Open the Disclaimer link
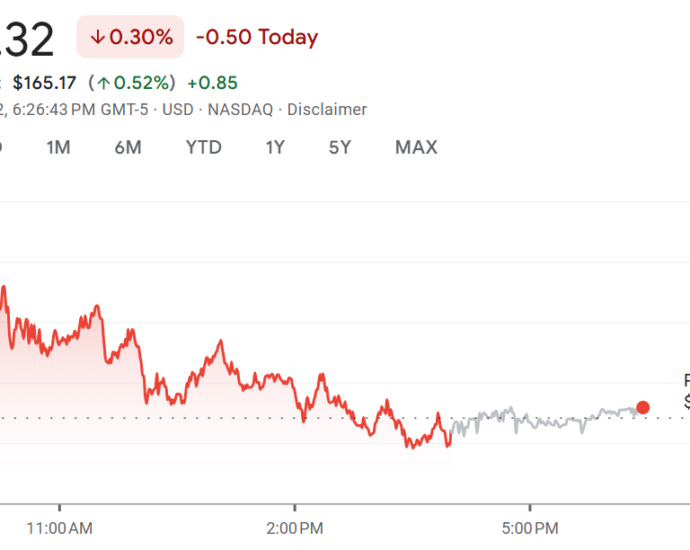Image resolution: width=690 pixels, height=550 pixels. pyautogui.click(x=327, y=110)
